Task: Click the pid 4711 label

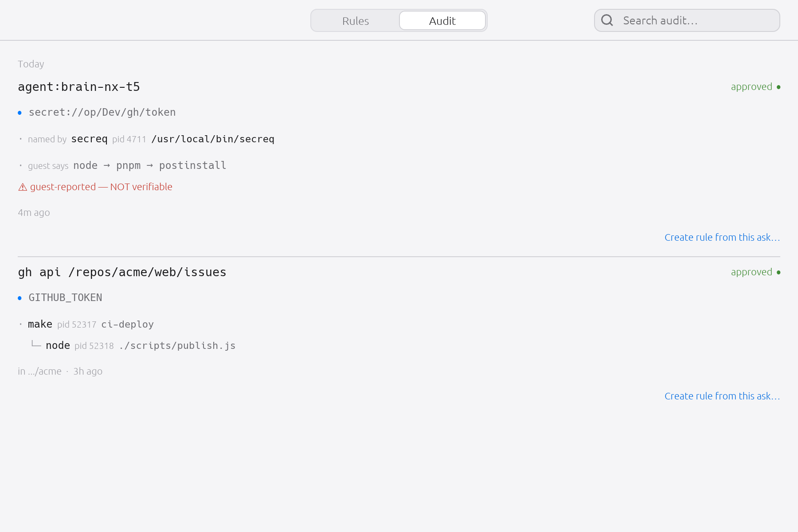Action: tap(129, 139)
